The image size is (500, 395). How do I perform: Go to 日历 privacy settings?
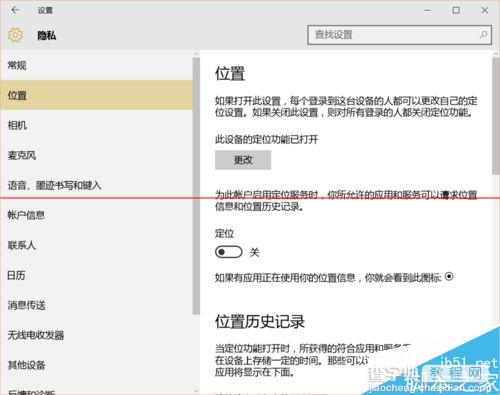[x=96, y=275]
